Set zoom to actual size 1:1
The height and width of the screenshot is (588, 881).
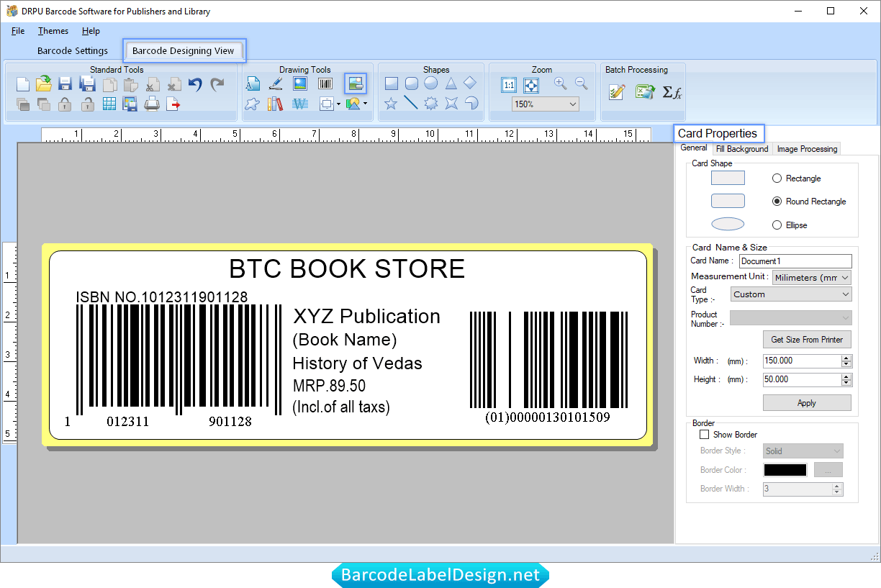point(509,85)
